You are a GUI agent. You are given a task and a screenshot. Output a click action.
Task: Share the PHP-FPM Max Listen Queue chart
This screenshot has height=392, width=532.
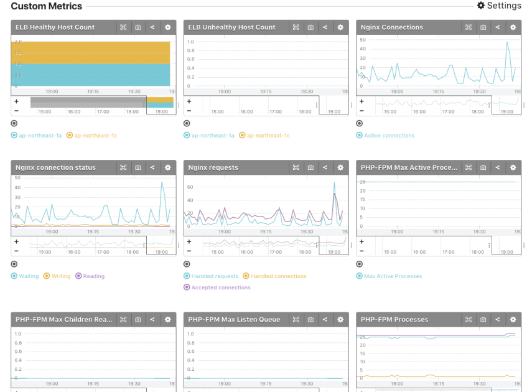point(325,319)
